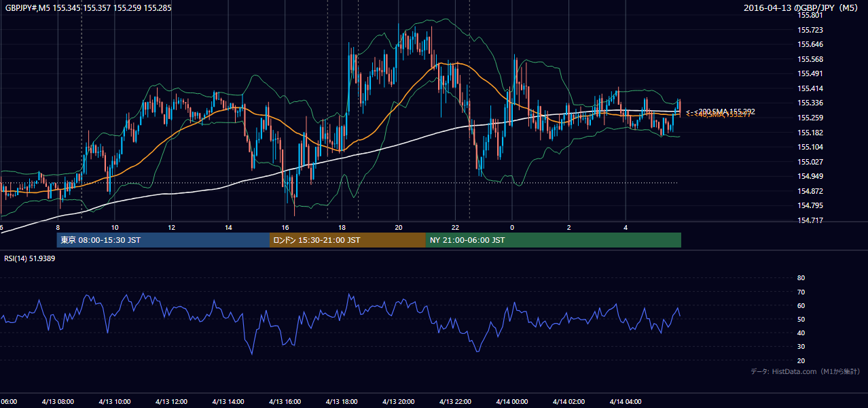Viewport: 868px width, 408px height.
Task: Click price axis value 155.801
Action: pos(810,15)
